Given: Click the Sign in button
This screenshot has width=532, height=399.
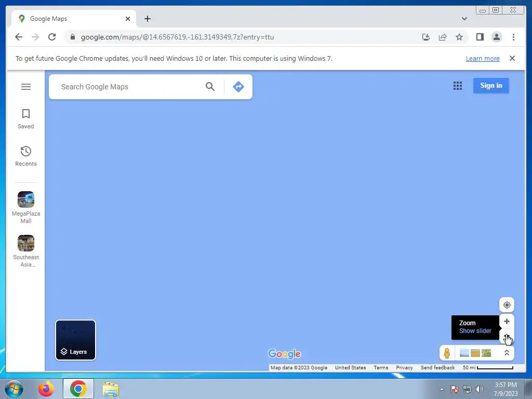Looking at the screenshot, I should 491,86.
